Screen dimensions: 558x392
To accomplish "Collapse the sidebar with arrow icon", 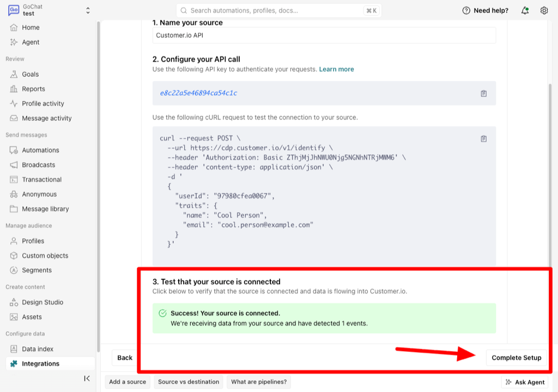I will [x=87, y=378].
